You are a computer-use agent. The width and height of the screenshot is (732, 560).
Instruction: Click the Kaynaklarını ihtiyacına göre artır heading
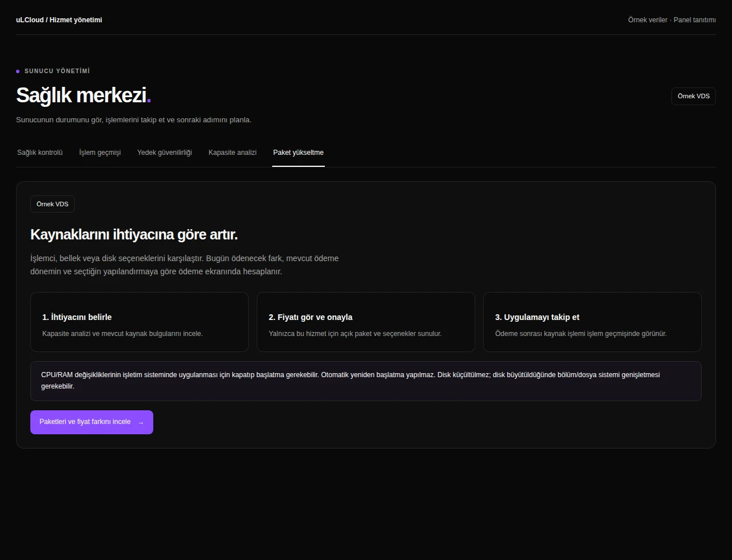134,235
